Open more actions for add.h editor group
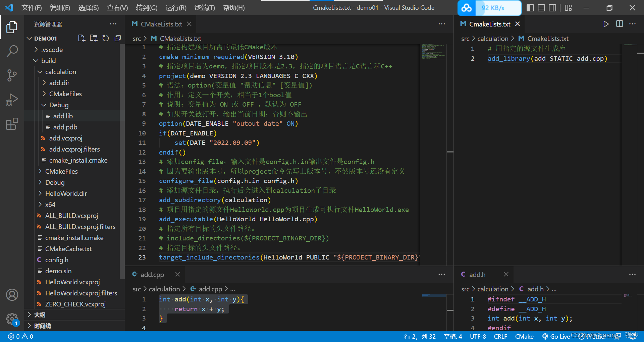The height and width of the screenshot is (342, 644). point(632,274)
